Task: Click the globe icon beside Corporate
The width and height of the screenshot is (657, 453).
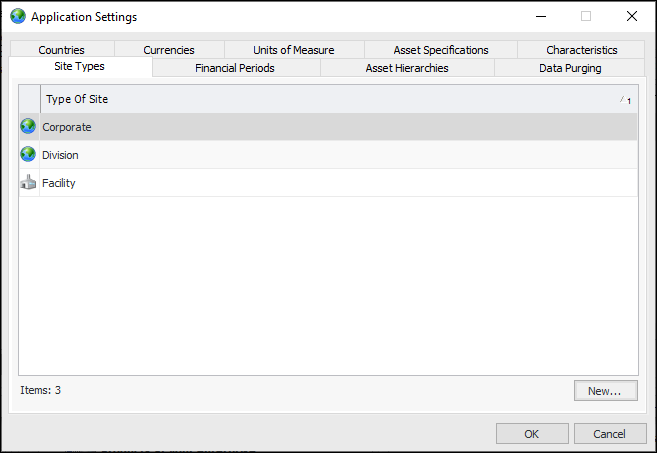Action: [x=28, y=127]
